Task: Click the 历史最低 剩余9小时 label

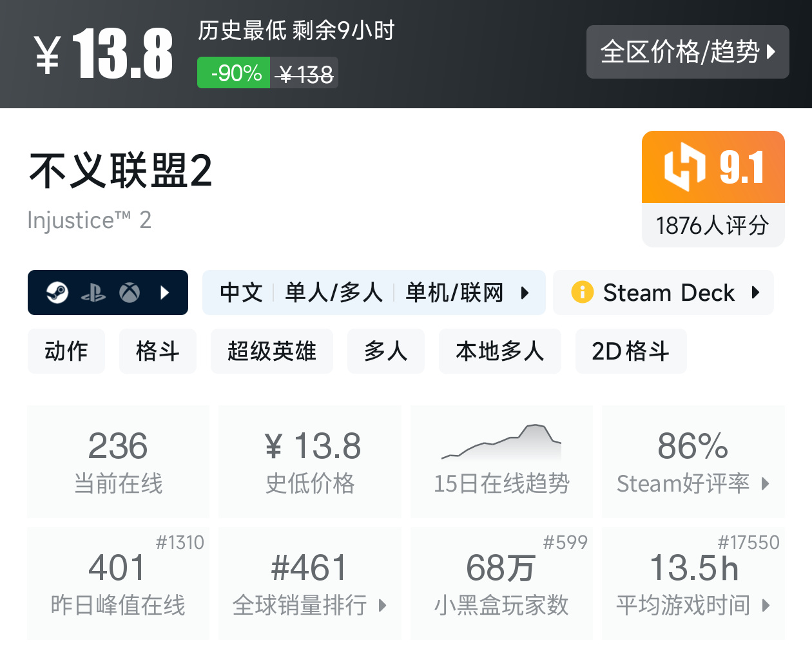Action: [296, 30]
